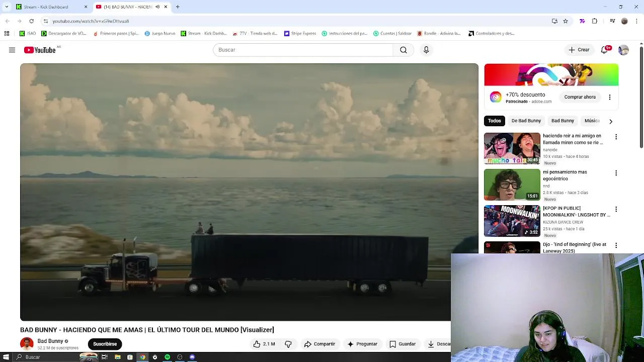Click the magnifier search button
The width and height of the screenshot is (644, 362).
coord(404,50)
